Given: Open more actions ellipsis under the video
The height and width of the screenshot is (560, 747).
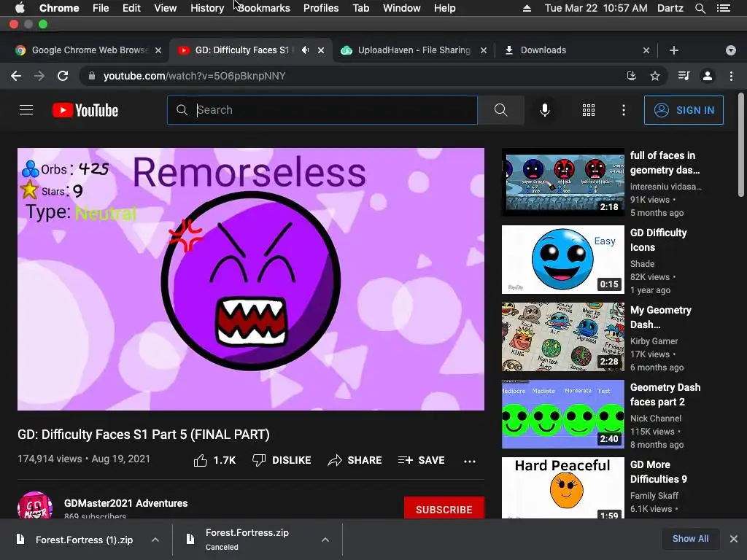Looking at the screenshot, I should tap(470, 461).
